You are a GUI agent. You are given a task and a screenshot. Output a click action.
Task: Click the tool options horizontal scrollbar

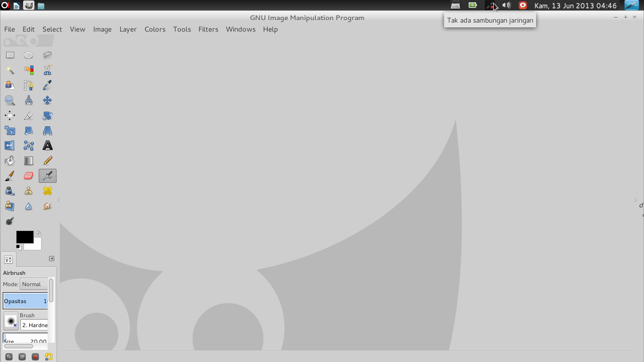(x=18, y=346)
